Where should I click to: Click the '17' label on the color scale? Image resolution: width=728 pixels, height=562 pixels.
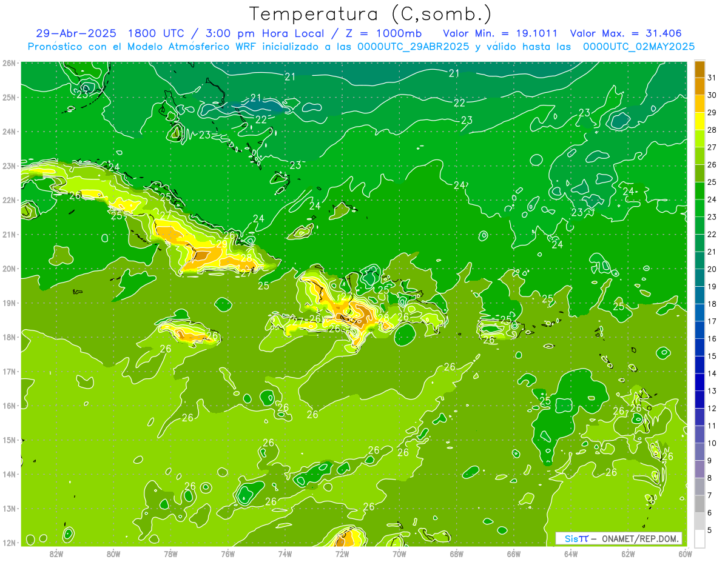click(712, 321)
